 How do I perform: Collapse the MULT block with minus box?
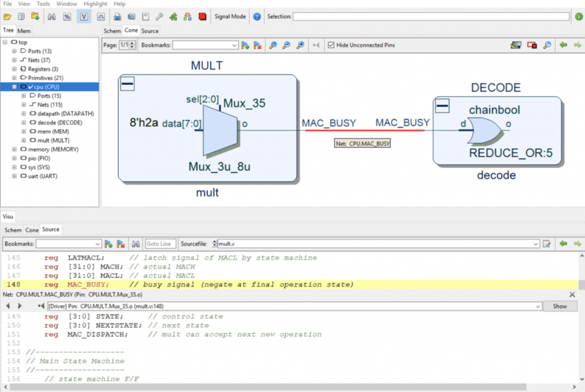[x=127, y=85]
